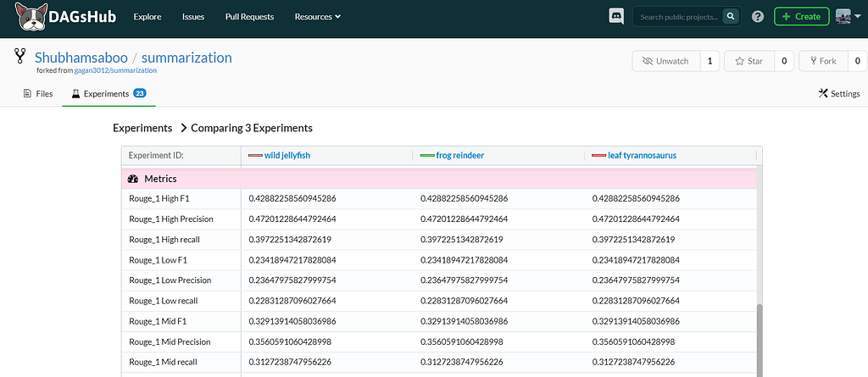The image size is (868, 377).
Task: Click in the search public projects field
Action: coord(677,16)
